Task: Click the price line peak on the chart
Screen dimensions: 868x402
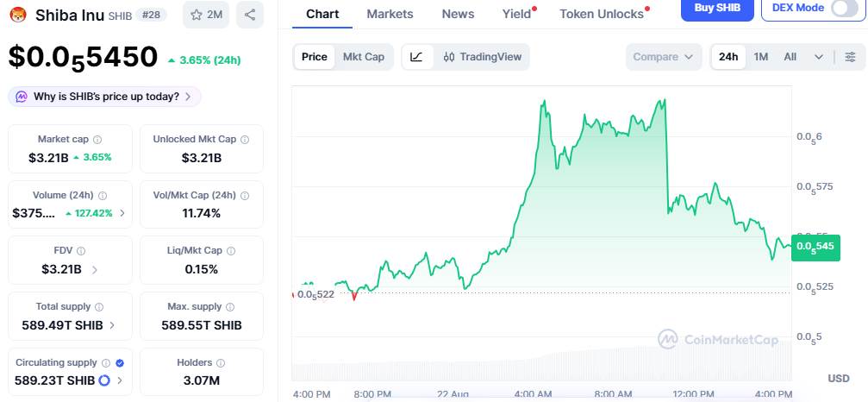Action: 663,100
